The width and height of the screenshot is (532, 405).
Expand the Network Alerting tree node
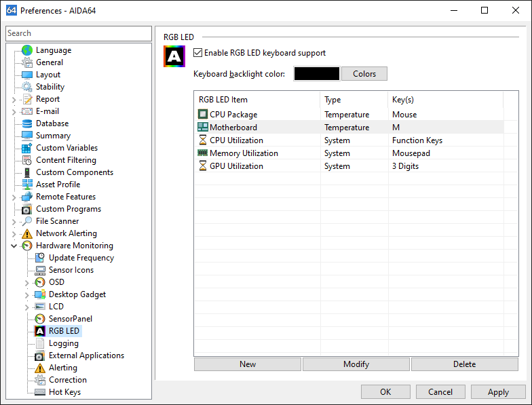[14, 234]
